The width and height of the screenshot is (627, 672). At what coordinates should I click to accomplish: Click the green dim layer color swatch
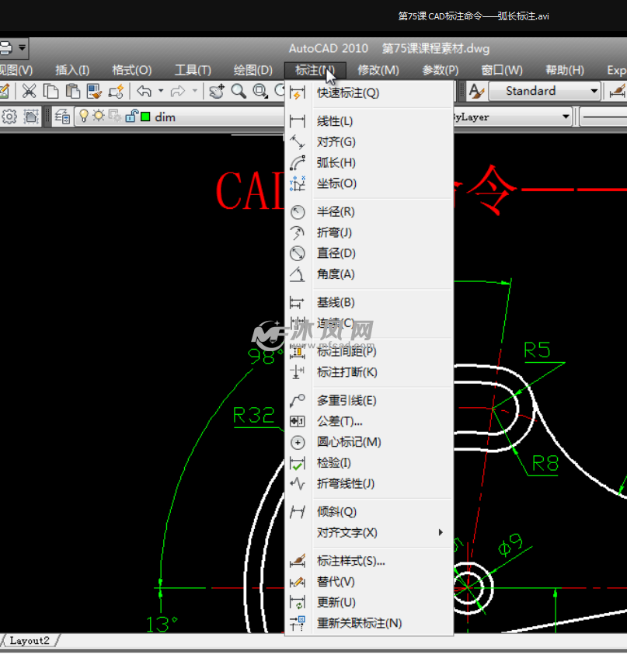point(145,117)
